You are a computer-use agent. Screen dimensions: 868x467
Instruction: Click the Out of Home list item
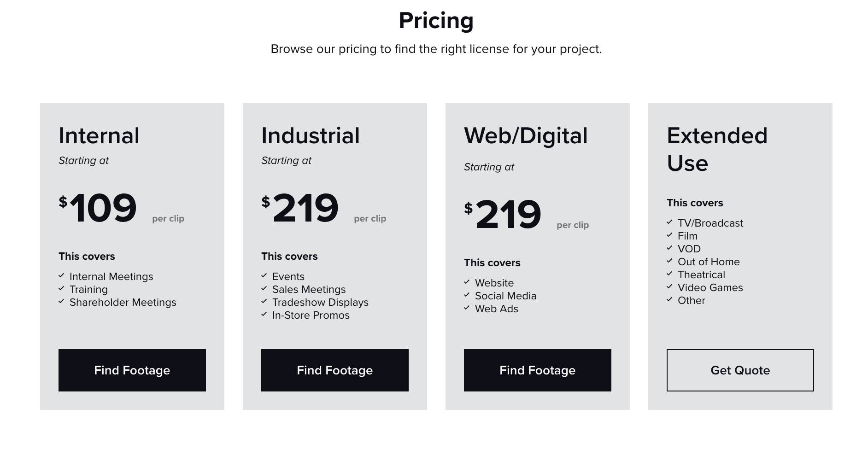pyautogui.click(x=708, y=262)
